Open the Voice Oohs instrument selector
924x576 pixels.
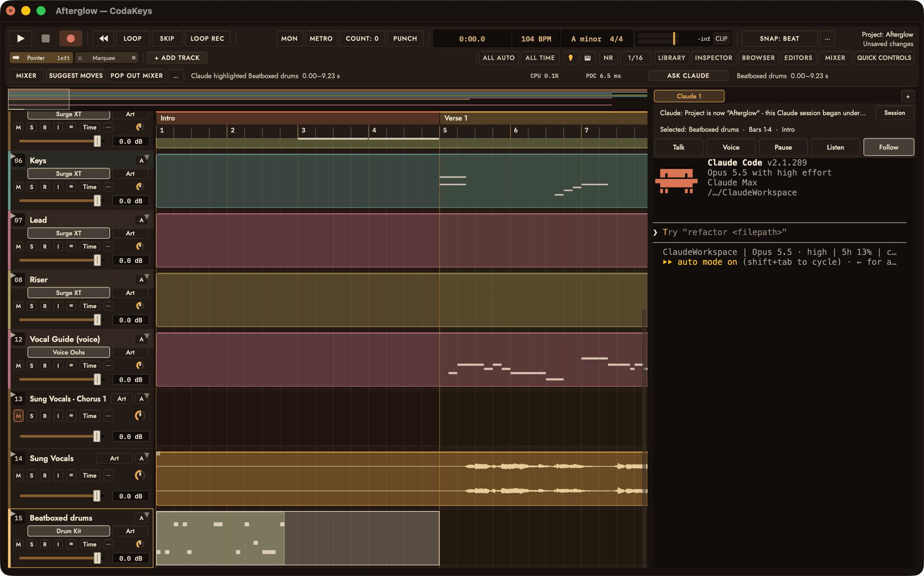tap(69, 352)
